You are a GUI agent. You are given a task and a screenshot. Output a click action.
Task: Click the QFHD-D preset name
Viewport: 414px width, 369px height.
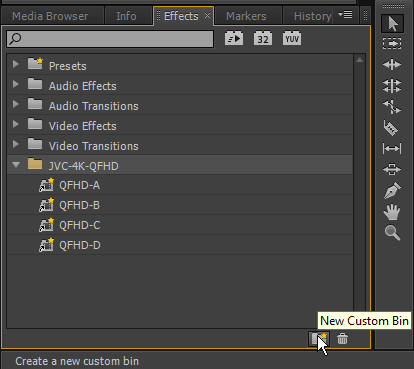coord(80,245)
